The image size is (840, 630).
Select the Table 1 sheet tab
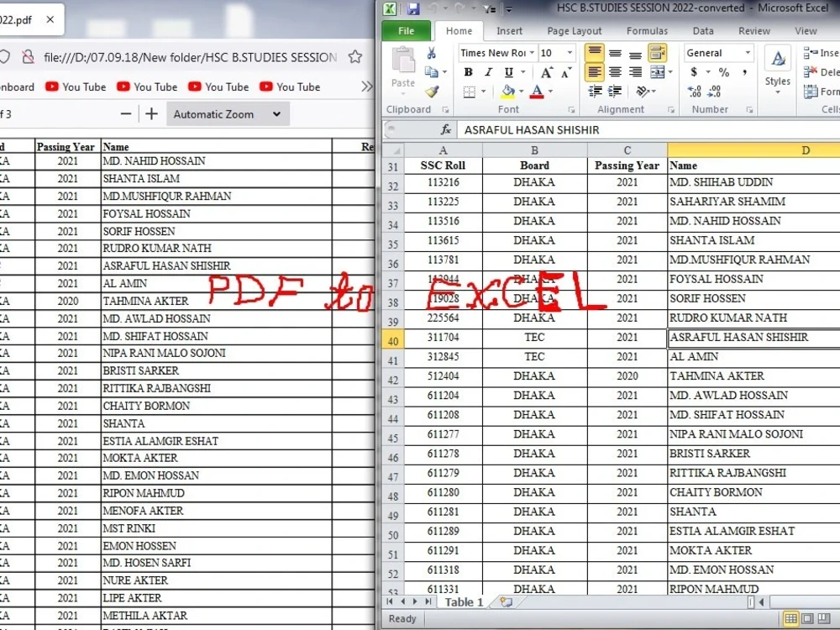(x=464, y=602)
